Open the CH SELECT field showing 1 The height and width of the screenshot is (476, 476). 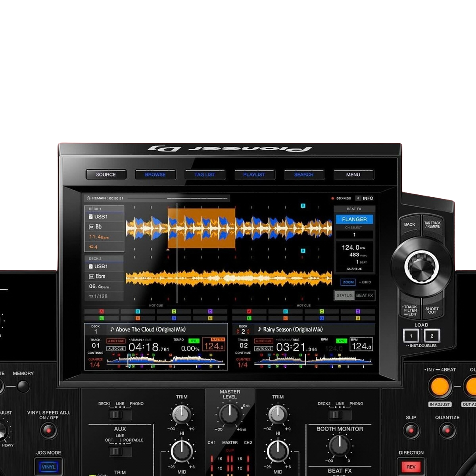coord(354,235)
